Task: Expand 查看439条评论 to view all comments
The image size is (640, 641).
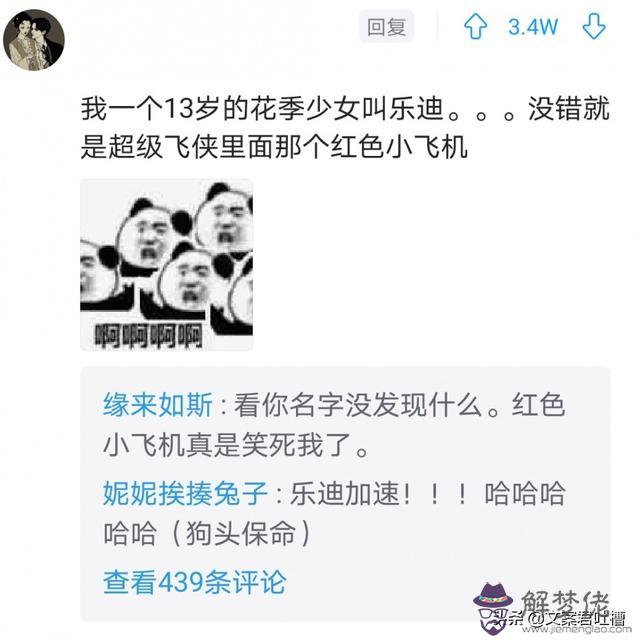Action: point(195,582)
